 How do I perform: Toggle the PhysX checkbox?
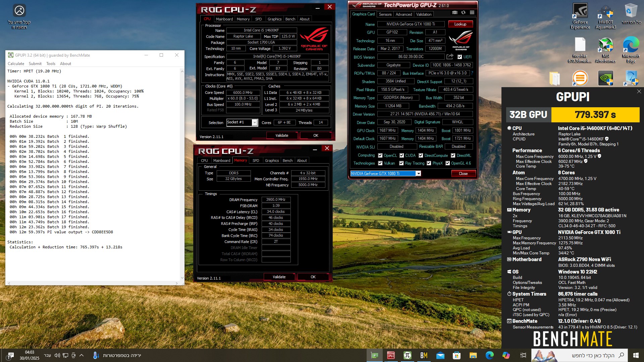click(x=429, y=163)
